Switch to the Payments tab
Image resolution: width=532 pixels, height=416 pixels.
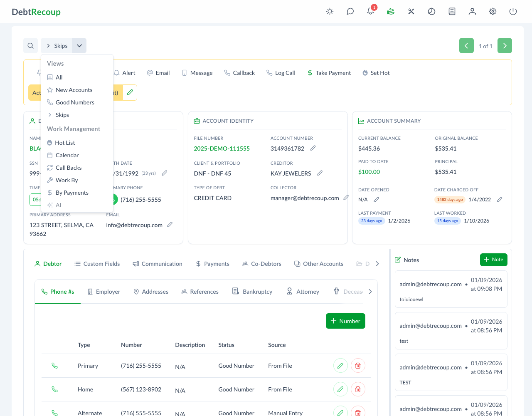click(212, 263)
